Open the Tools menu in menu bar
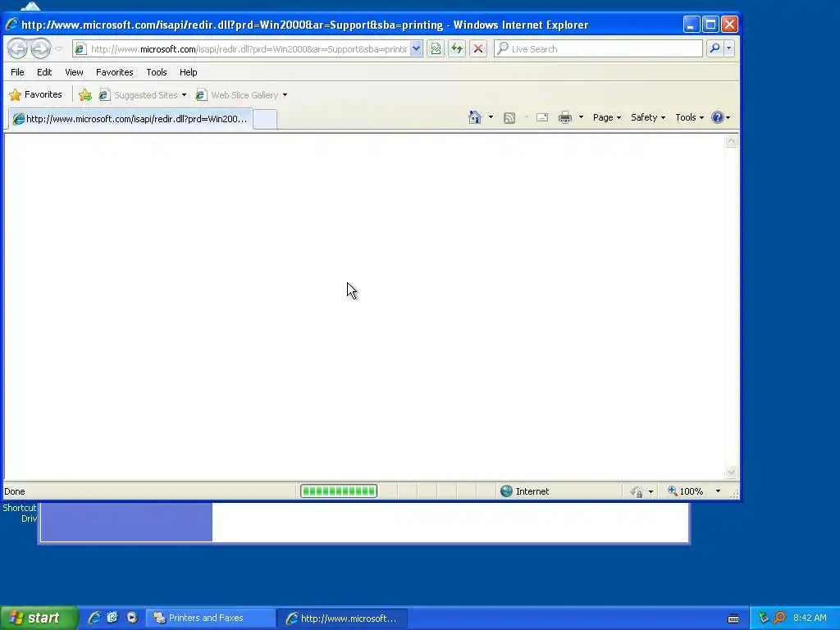Screen dimensions: 840x630 click(157, 72)
